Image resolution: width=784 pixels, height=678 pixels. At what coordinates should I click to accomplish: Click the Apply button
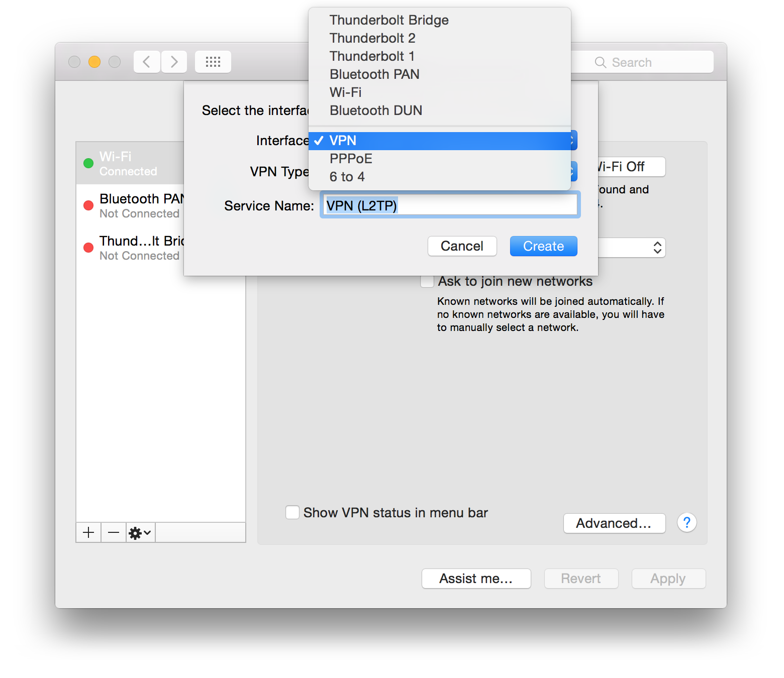[668, 579]
